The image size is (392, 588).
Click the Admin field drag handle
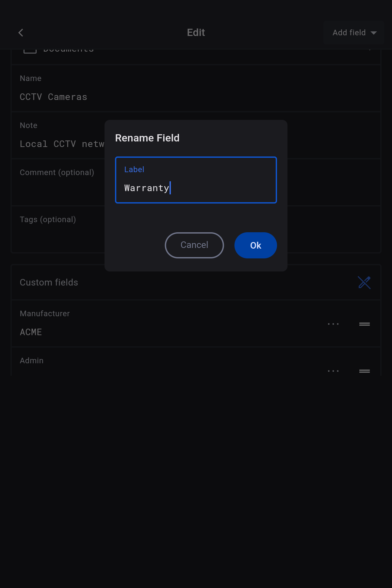[365, 371]
